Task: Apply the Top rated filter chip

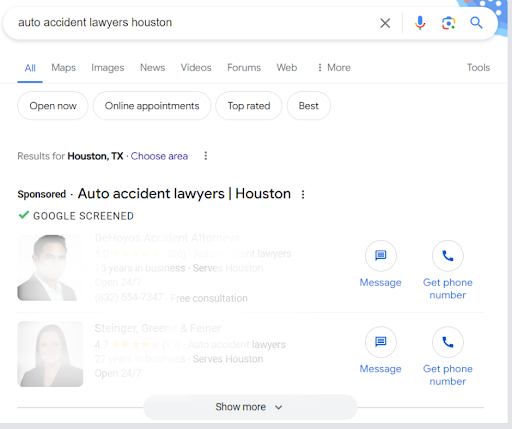Action: [249, 106]
